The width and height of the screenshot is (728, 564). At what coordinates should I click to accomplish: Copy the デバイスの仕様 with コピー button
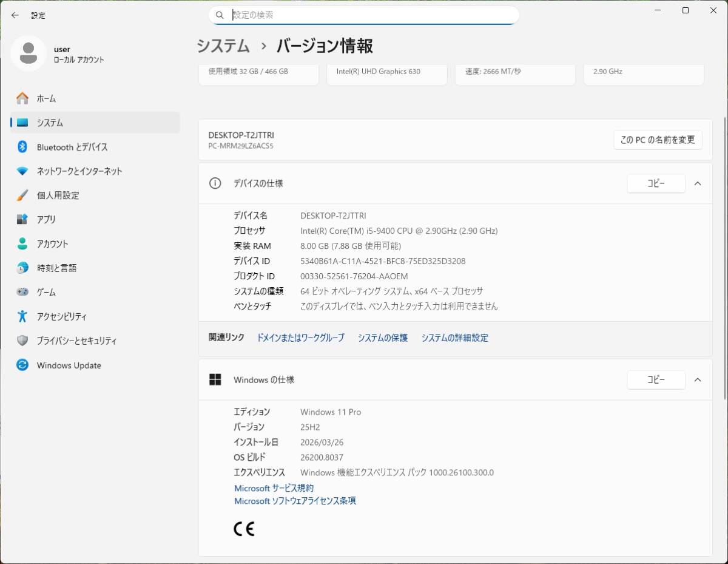(x=656, y=183)
